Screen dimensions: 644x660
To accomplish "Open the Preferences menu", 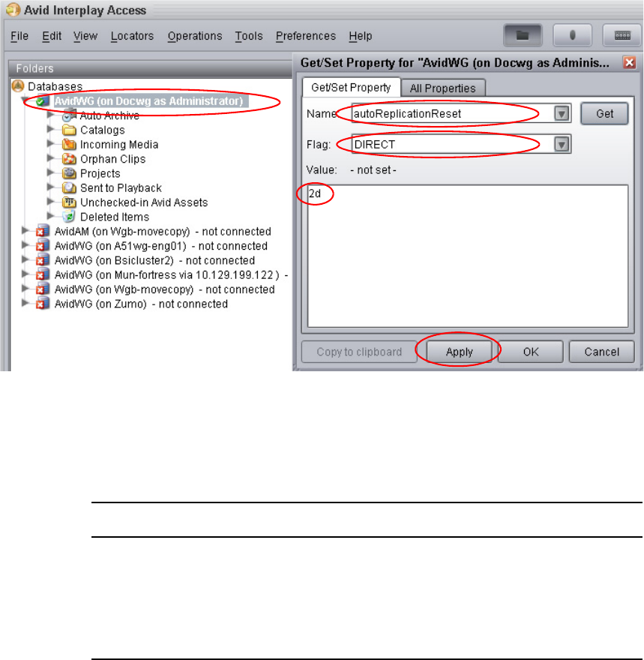I will [x=306, y=36].
